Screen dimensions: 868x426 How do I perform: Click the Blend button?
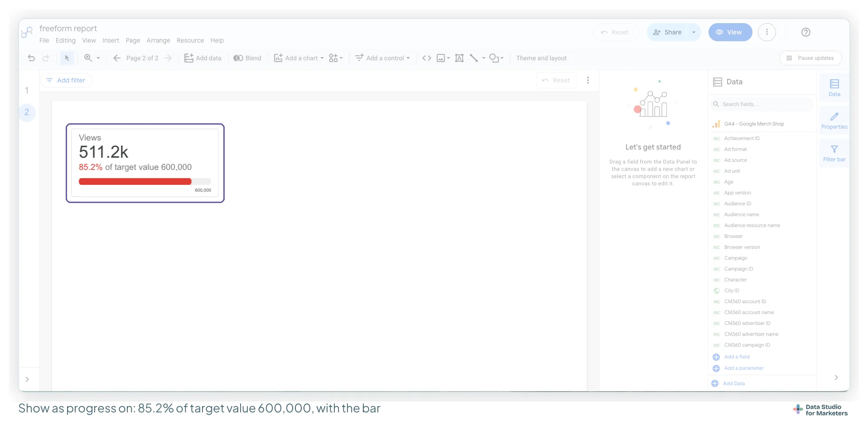(247, 58)
